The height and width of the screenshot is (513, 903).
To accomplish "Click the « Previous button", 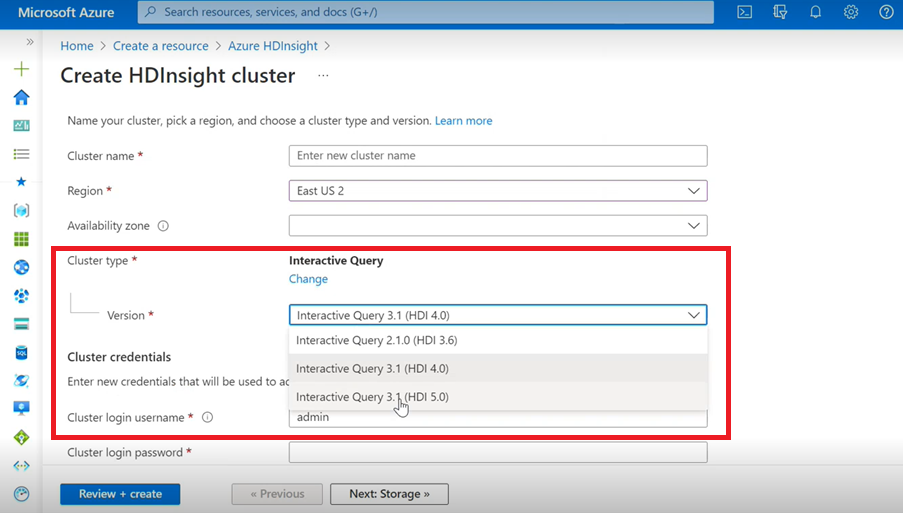I will click(x=277, y=494).
